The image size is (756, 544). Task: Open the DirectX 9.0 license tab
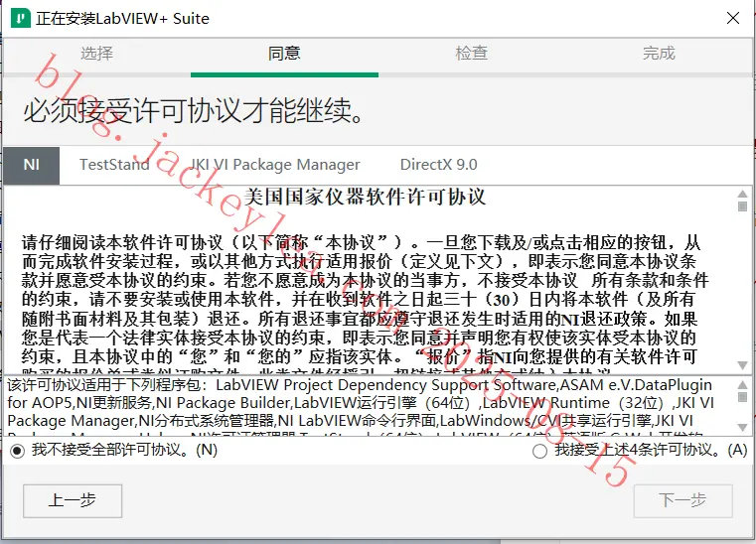tap(439, 165)
